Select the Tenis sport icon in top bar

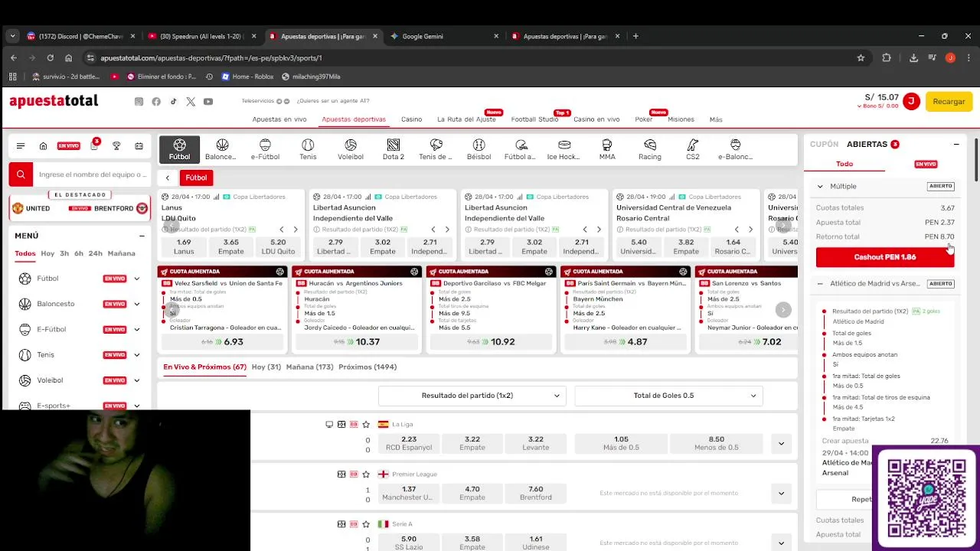[308, 149]
